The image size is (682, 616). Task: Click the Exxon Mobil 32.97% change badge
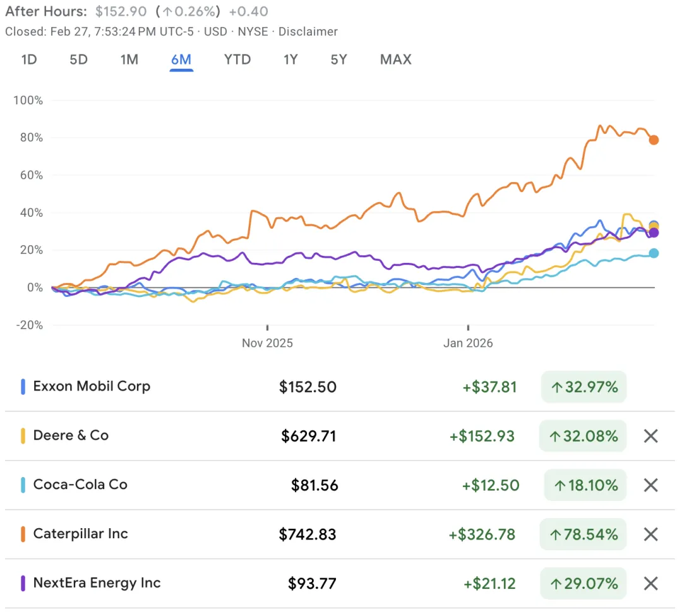(584, 387)
